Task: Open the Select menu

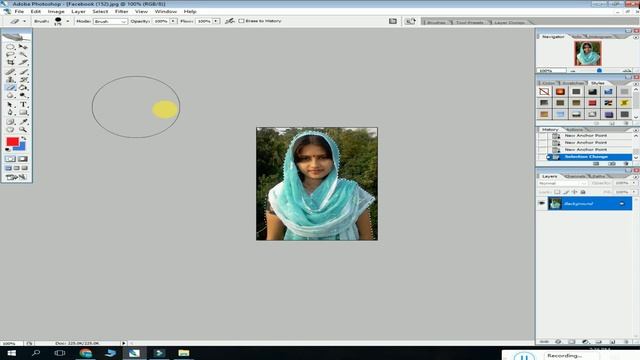Action: [100, 11]
